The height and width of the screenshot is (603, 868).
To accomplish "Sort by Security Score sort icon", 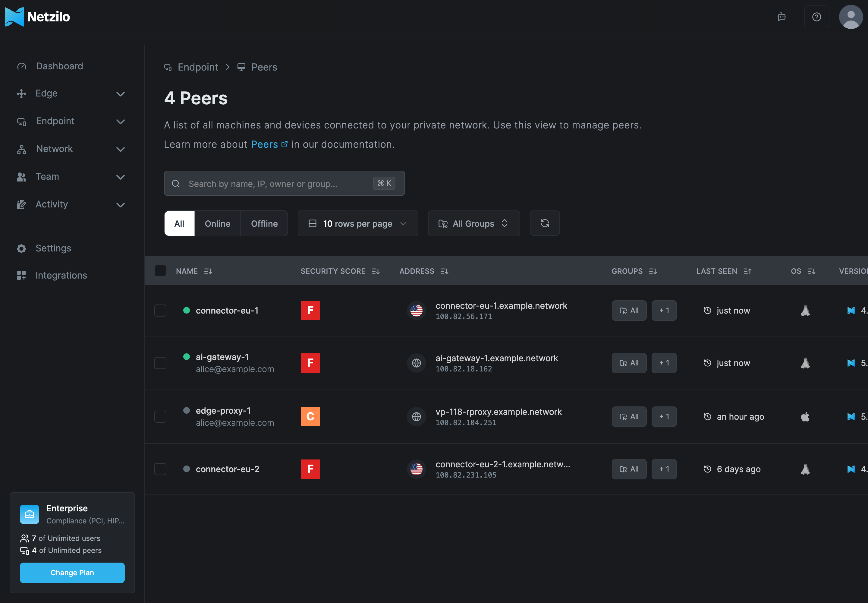I will pyautogui.click(x=376, y=271).
